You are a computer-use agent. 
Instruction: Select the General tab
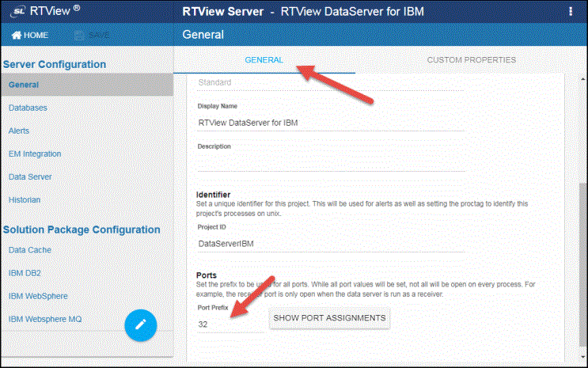pos(264,60)
